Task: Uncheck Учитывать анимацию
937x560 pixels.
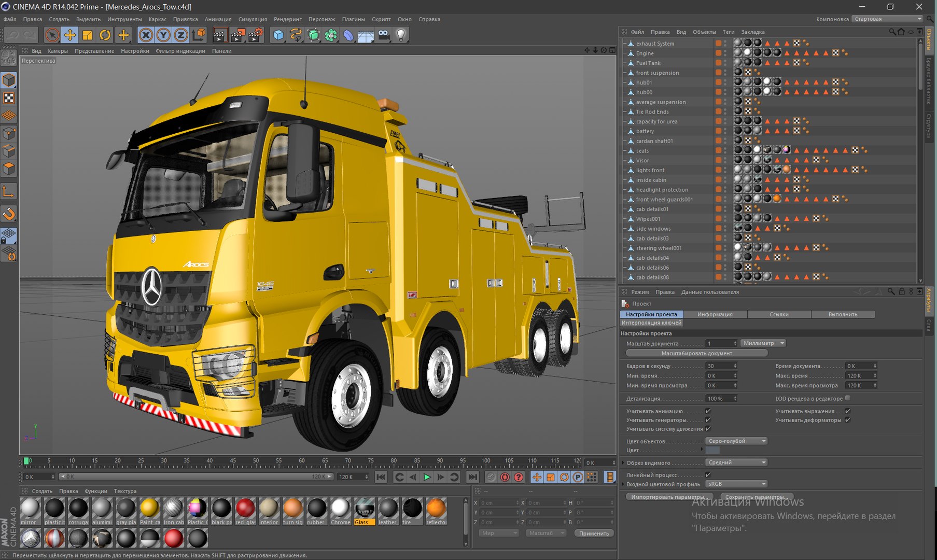Action: (x=708, y=411)
